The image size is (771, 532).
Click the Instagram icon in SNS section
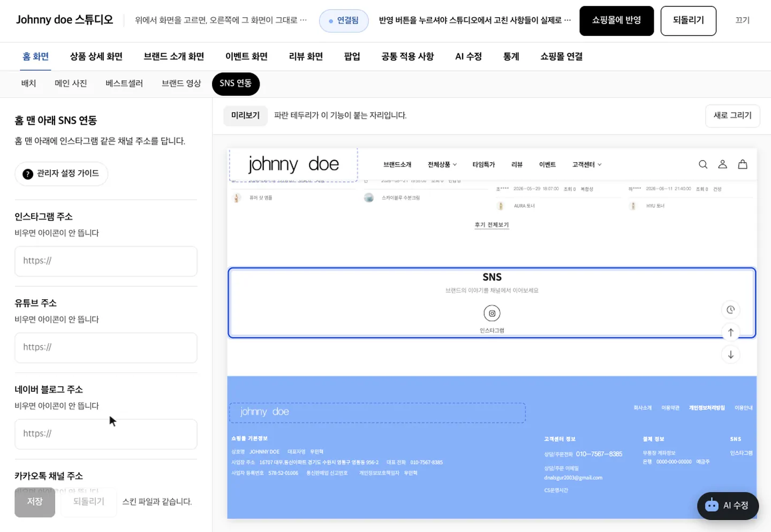(492, 313)
